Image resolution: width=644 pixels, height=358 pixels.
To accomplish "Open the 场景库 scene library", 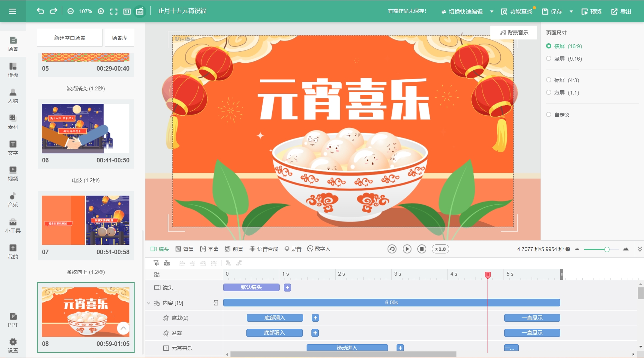I will tap(119, 38).
